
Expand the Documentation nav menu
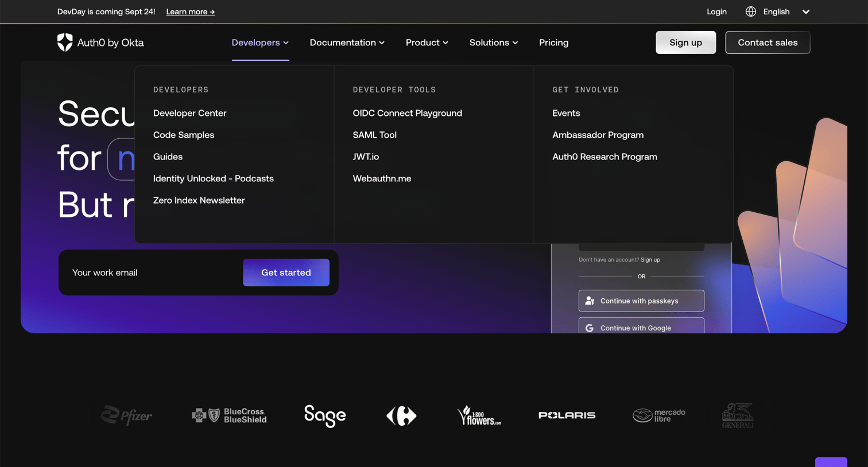[347, 42]
